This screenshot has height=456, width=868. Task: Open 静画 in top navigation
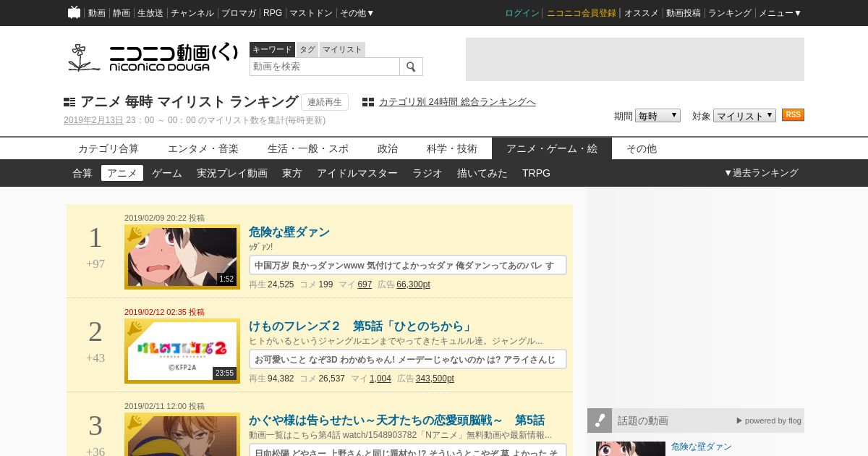click(122, 13)
